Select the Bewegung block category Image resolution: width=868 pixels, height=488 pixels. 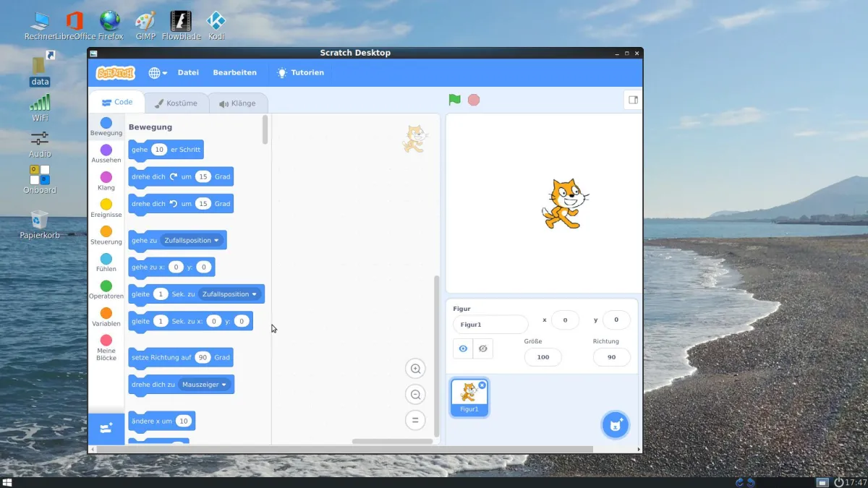pos(106,127)
